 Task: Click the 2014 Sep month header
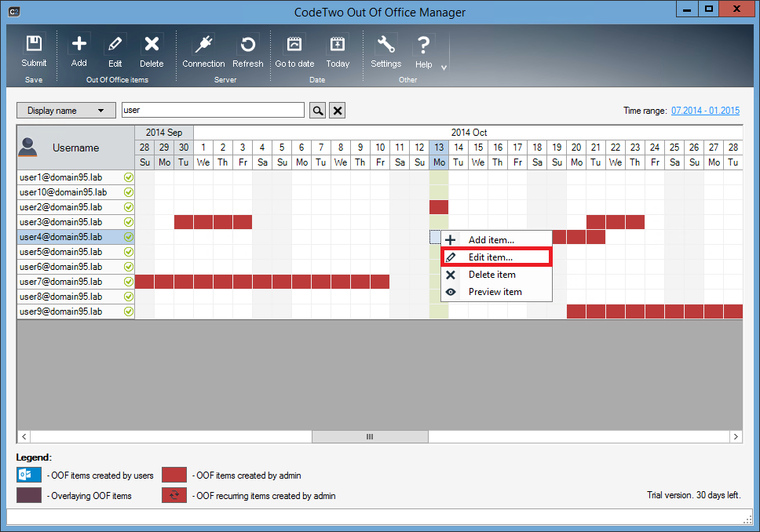[164, 133]
